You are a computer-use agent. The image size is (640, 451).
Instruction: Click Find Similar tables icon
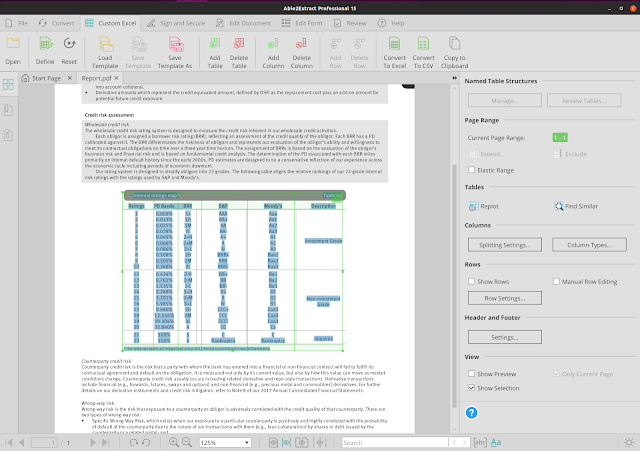[558, 206]
